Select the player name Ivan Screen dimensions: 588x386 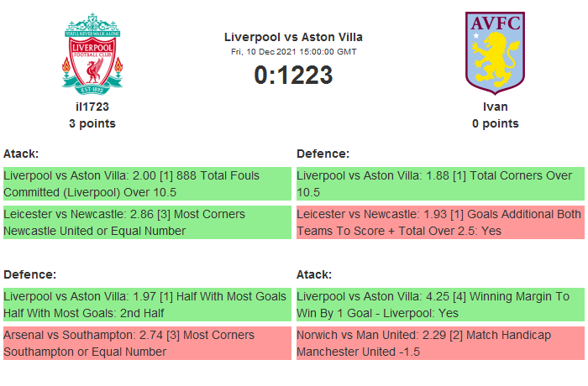tap(495, 107)
